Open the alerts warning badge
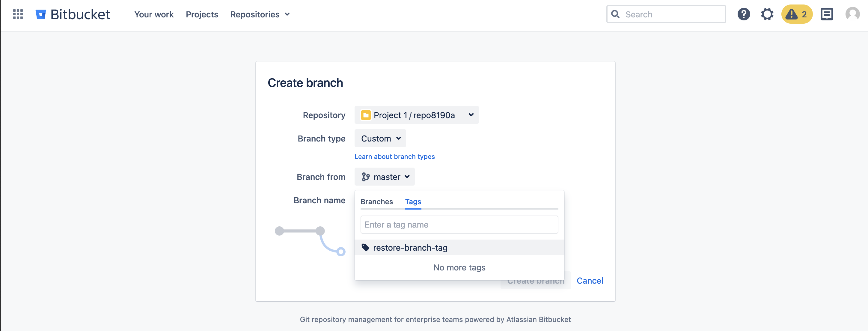The width and height of the screenshot is (868, 331). click(x=797, y=14)
